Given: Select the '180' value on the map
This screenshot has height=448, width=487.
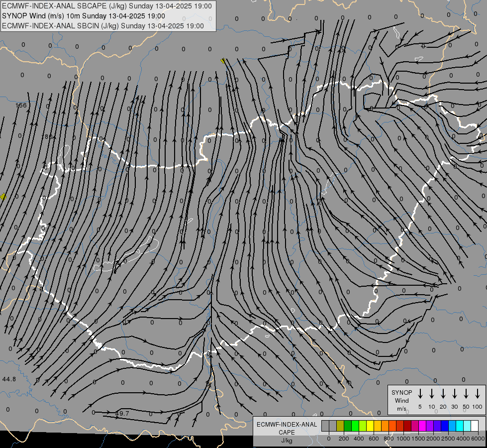Looking at the screenshot, I should tap(47, 136).
